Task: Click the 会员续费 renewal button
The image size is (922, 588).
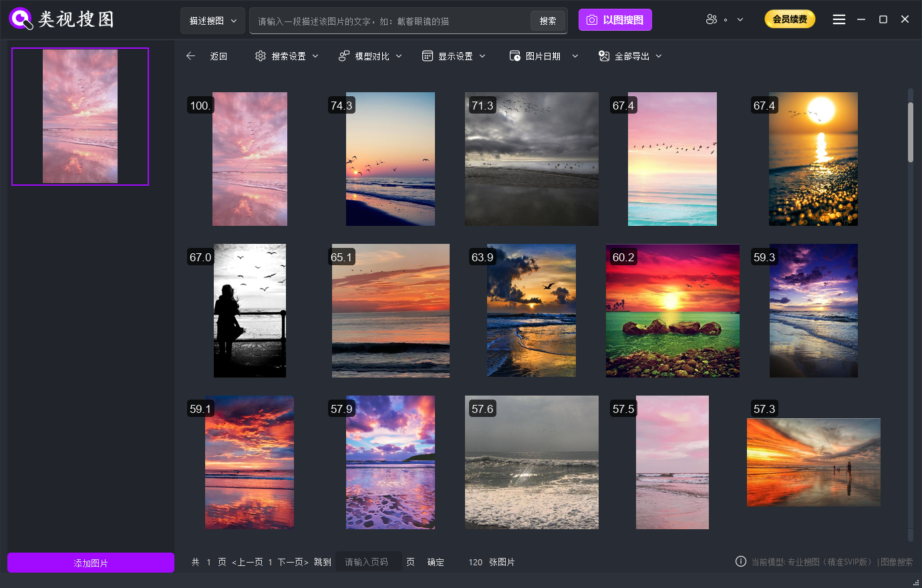Action: 790,19
